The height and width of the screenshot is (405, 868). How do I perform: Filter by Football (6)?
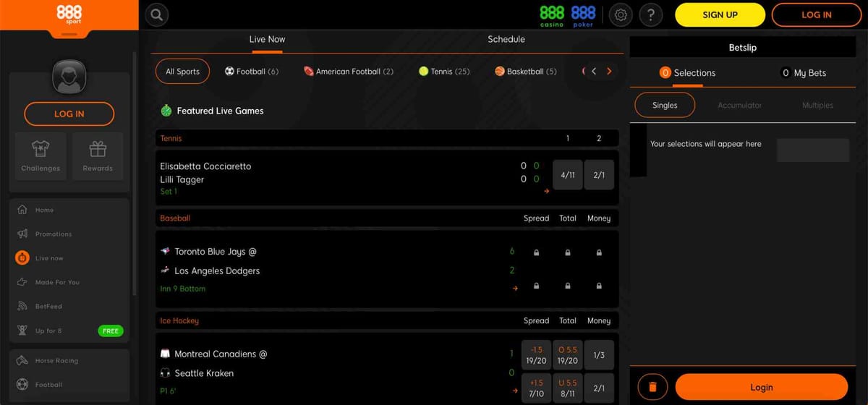(x=251, y=72)
